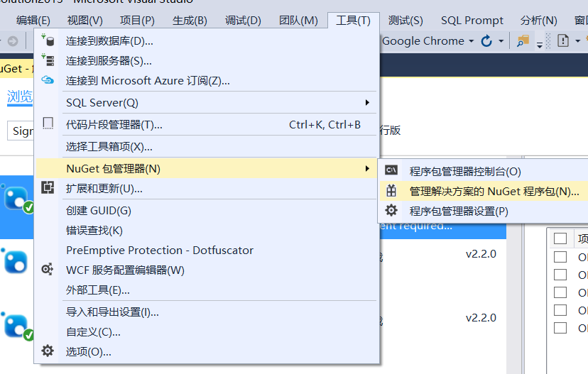Open 程序包管理器设置(P) from submenu
The height and width of the screenshot is (374, 588).
pos(484,211)
